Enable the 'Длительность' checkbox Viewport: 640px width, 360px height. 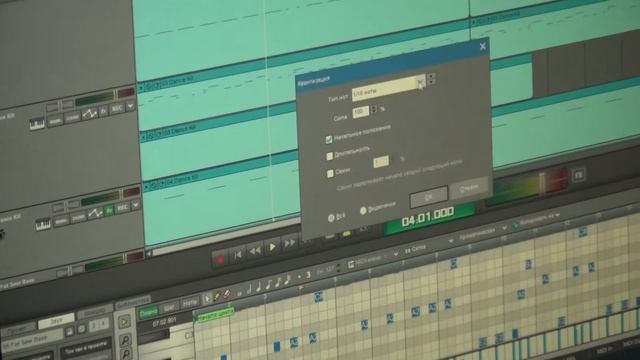point(329,156)
